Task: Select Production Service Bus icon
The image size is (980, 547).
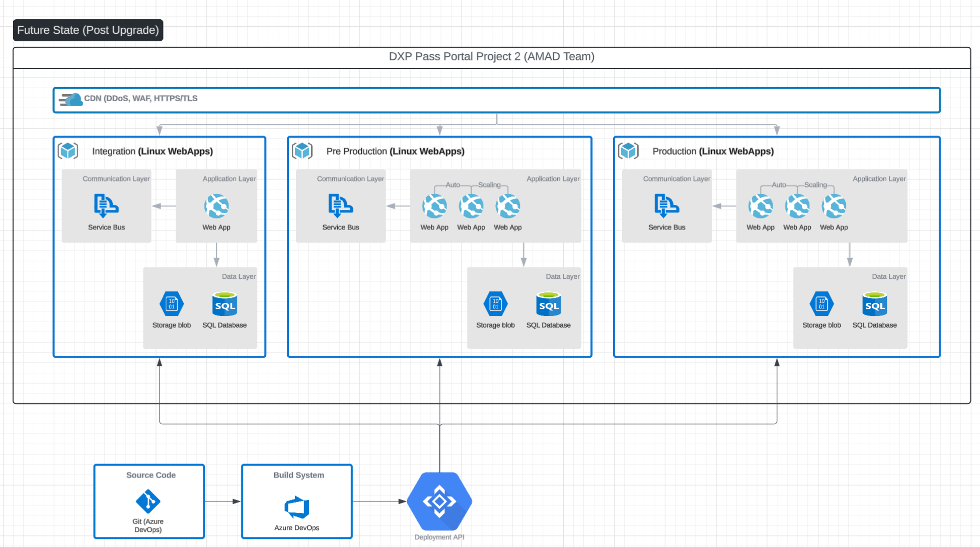Action: 666,205
